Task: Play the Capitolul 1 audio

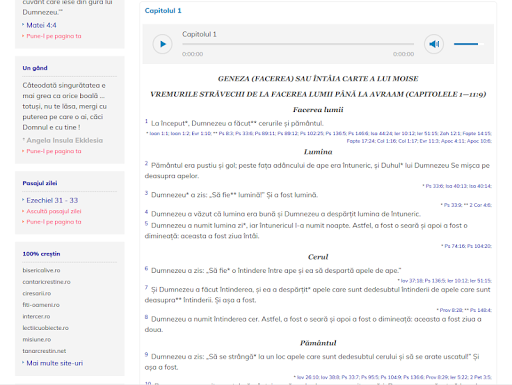Action: pyautogui.click(x=162, y=44)
